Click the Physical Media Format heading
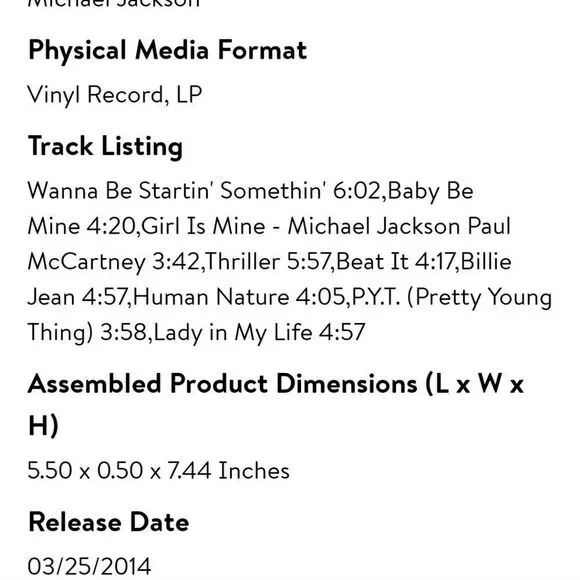The width and height of the screenshot is (580, 580). tap(167, 51)
